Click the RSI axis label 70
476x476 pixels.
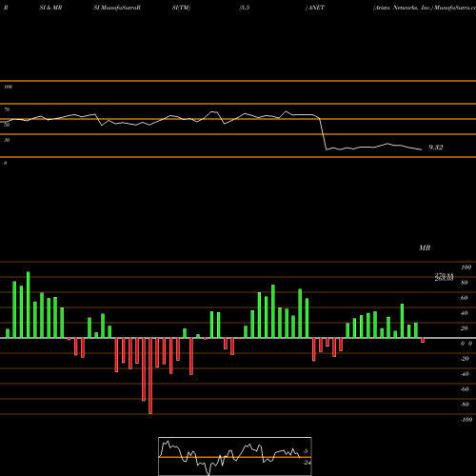(x=7, y=109)
